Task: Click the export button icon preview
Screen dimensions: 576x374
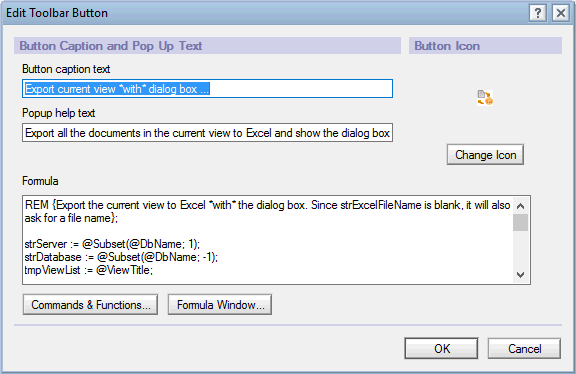Action: click(485, 97)
